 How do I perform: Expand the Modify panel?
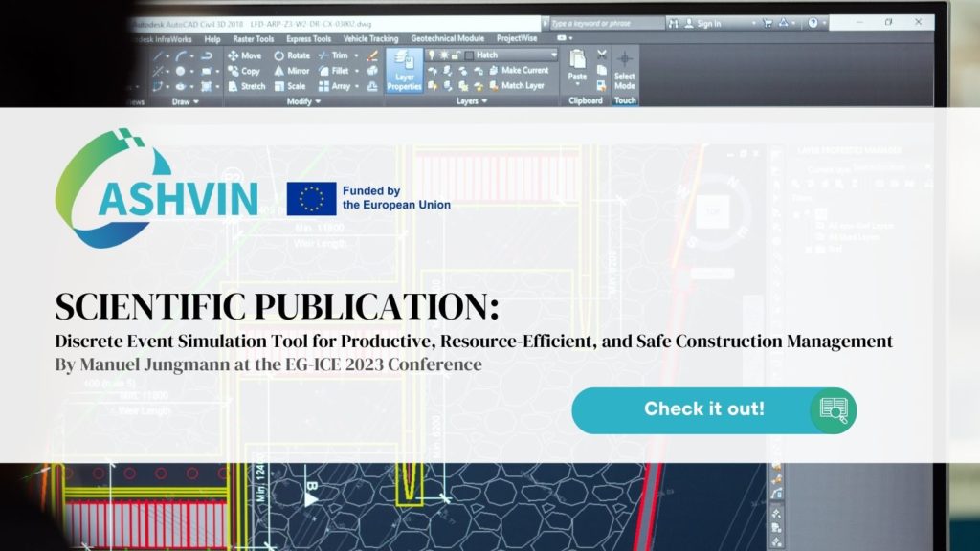(x=303, y=101)
